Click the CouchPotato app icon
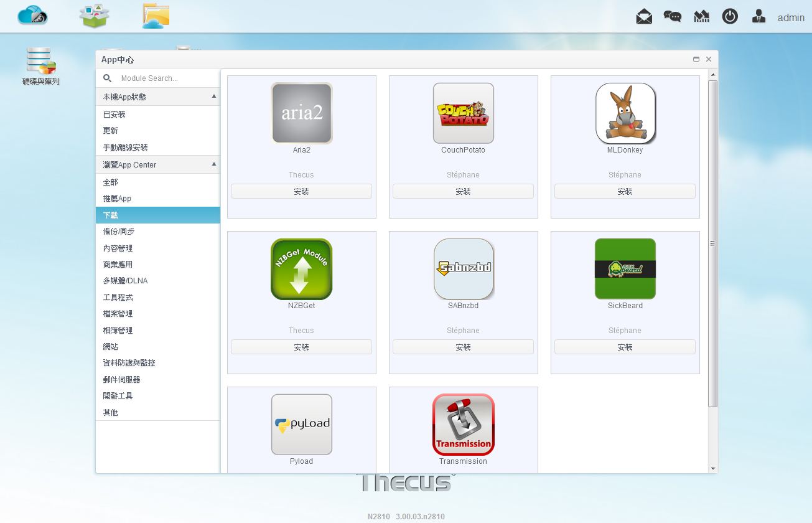The image size is (812, 523). pyautogui.click(x=464, y=113)
